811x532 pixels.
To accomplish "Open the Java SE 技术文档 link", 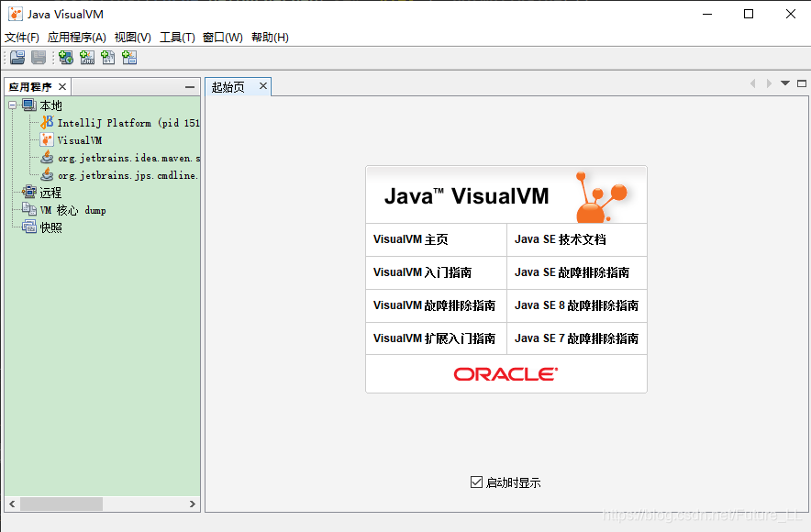I will 561,239.
